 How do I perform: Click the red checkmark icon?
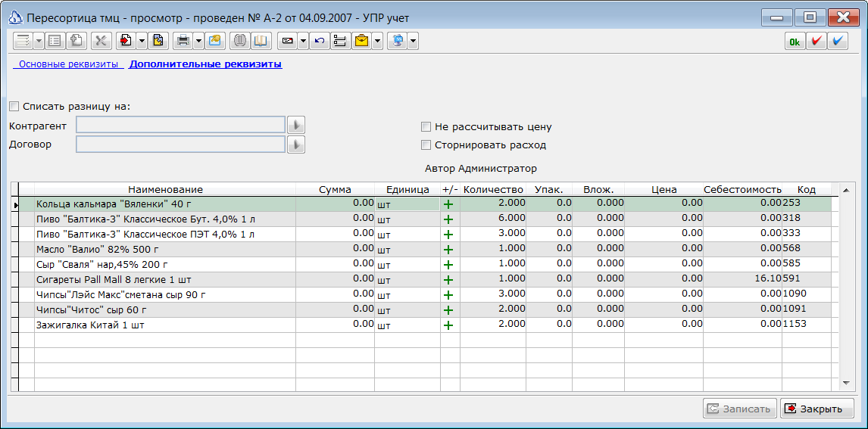click(x=816, y=42)
